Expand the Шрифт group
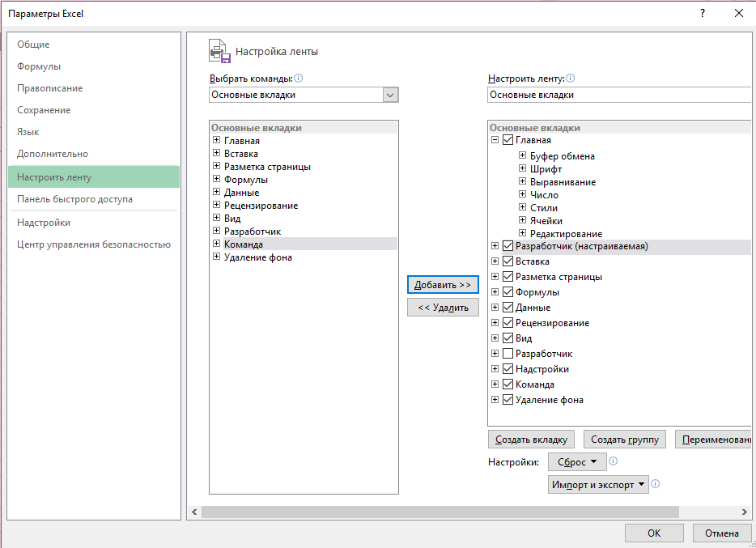Screen dimensions: 756x548 (x=522, y=169)
